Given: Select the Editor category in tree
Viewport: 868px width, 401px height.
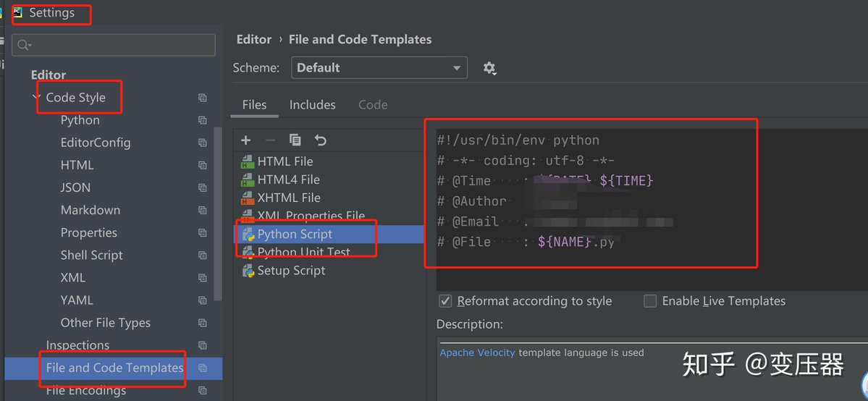Looking at the screenshot, I should (49, 75).
